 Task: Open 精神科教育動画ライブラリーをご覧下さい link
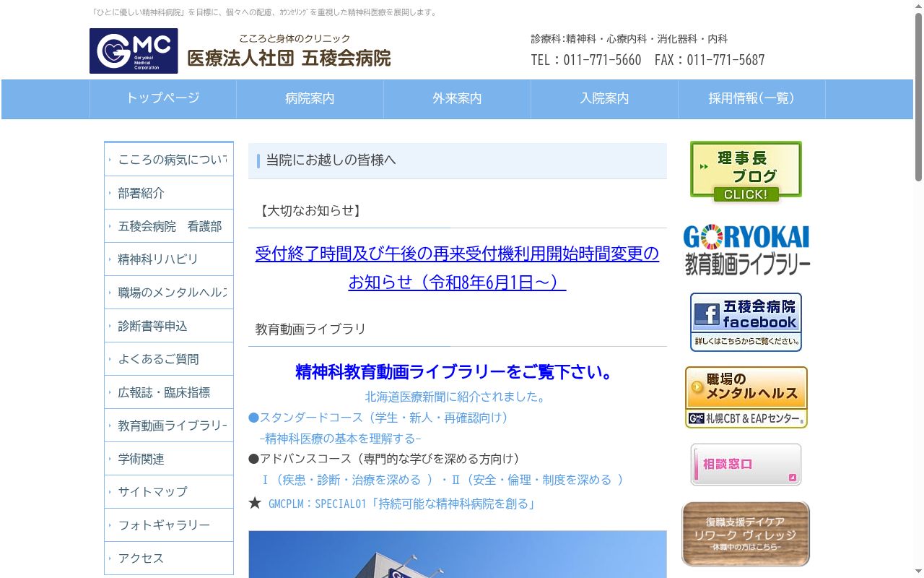pyautogui.click(x=457, y=372)
